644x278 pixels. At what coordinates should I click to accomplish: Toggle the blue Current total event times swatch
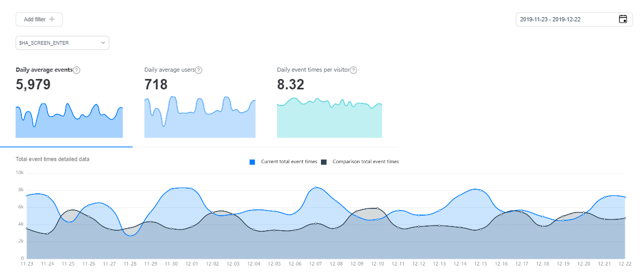(252, 162)
